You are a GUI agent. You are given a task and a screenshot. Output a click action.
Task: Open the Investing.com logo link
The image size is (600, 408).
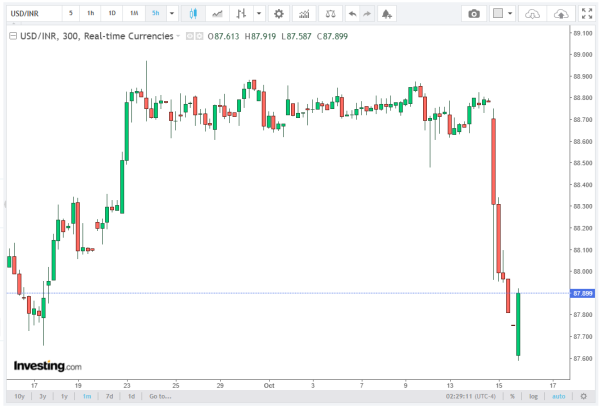(46, 366)
